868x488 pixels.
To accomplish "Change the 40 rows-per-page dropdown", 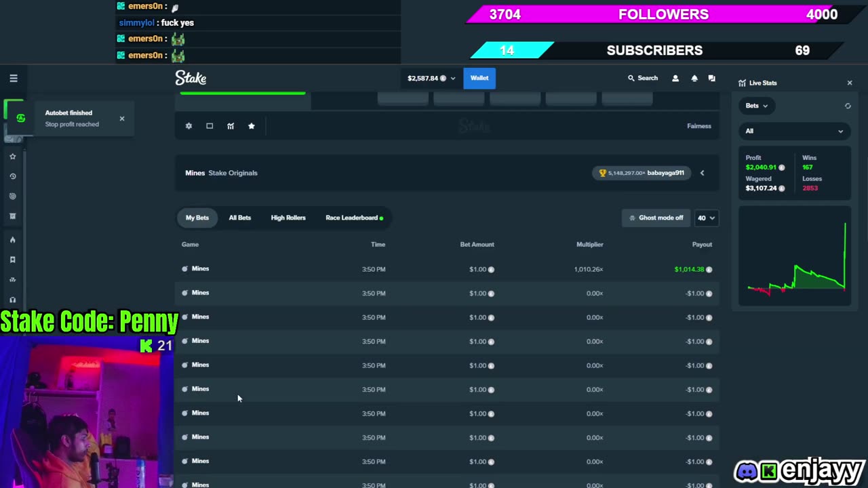I will 706,218.
